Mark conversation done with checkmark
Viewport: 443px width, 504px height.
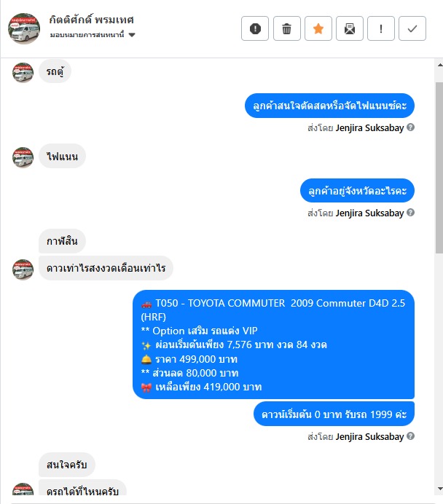(x=412, y=28)
